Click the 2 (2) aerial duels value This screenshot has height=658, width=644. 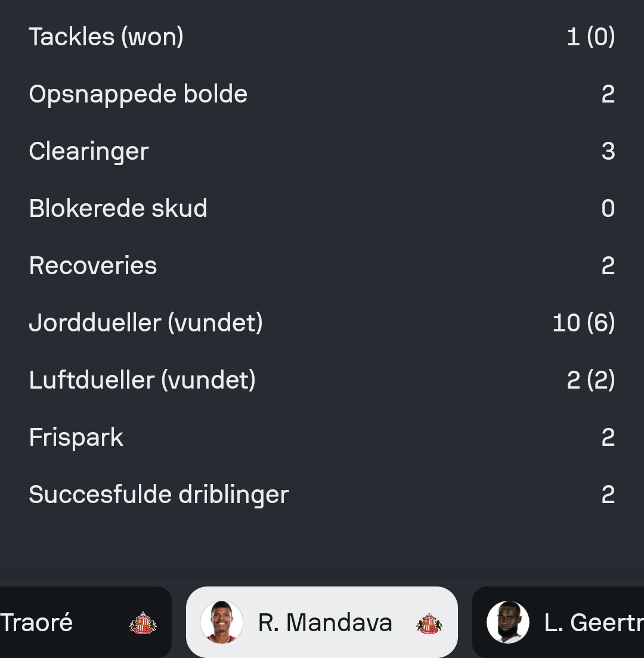tap(591, 380)
